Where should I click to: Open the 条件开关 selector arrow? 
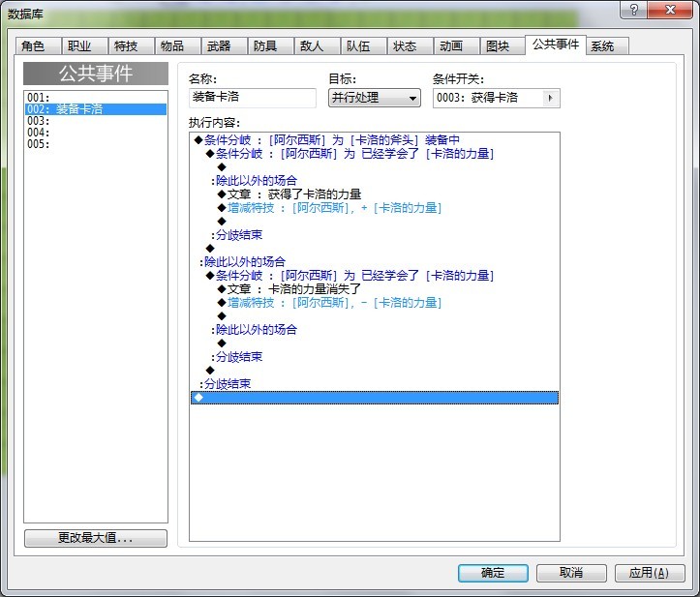coord(551,98)
